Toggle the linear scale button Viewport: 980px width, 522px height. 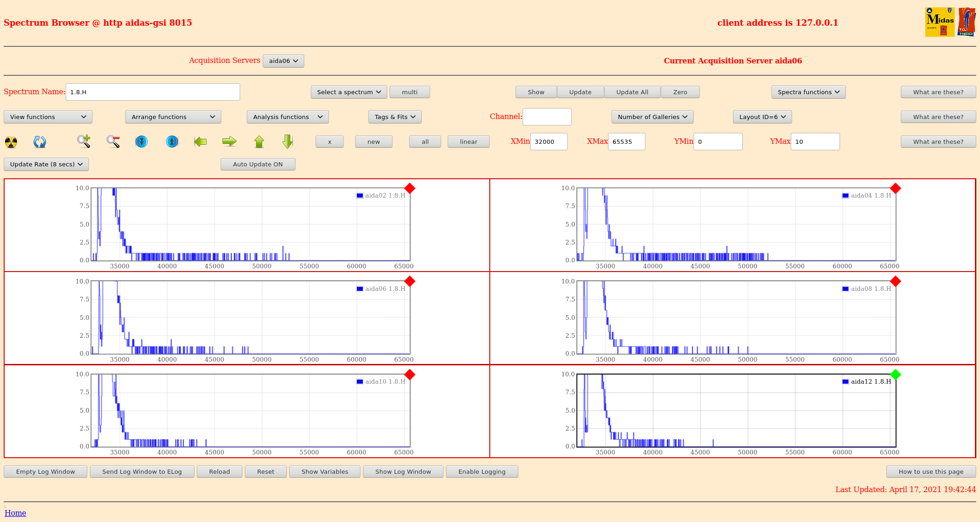pos(468,142)
